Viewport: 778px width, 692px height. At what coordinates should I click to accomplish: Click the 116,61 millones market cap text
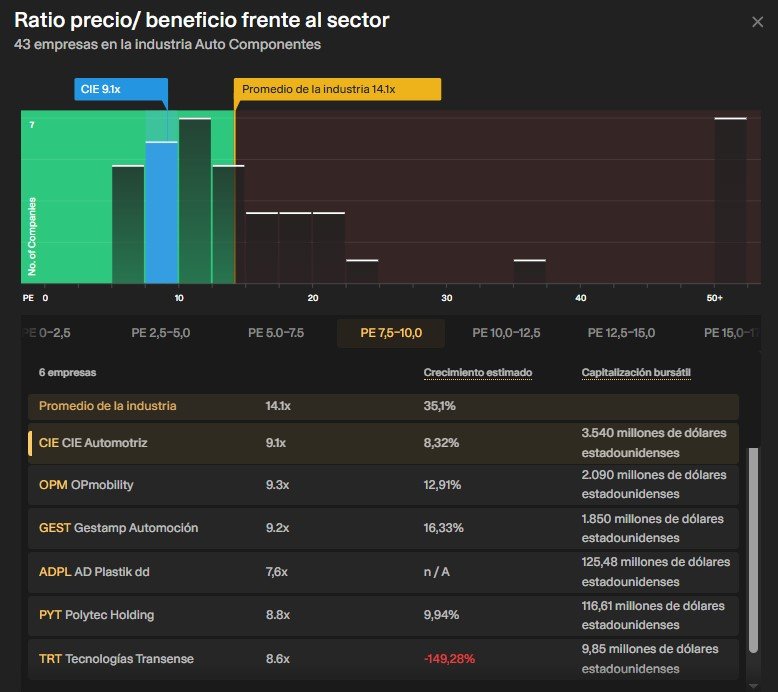click(x=653, y=615)
